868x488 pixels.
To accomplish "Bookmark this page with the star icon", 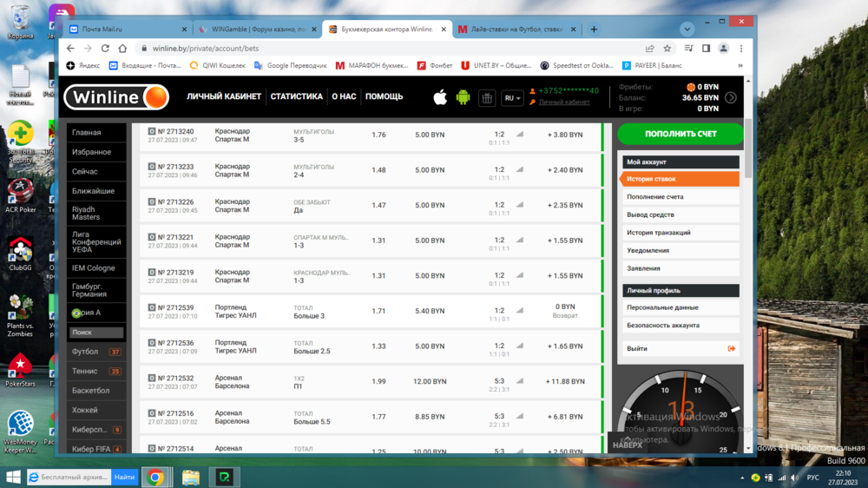I will click(x=667, y=49).
